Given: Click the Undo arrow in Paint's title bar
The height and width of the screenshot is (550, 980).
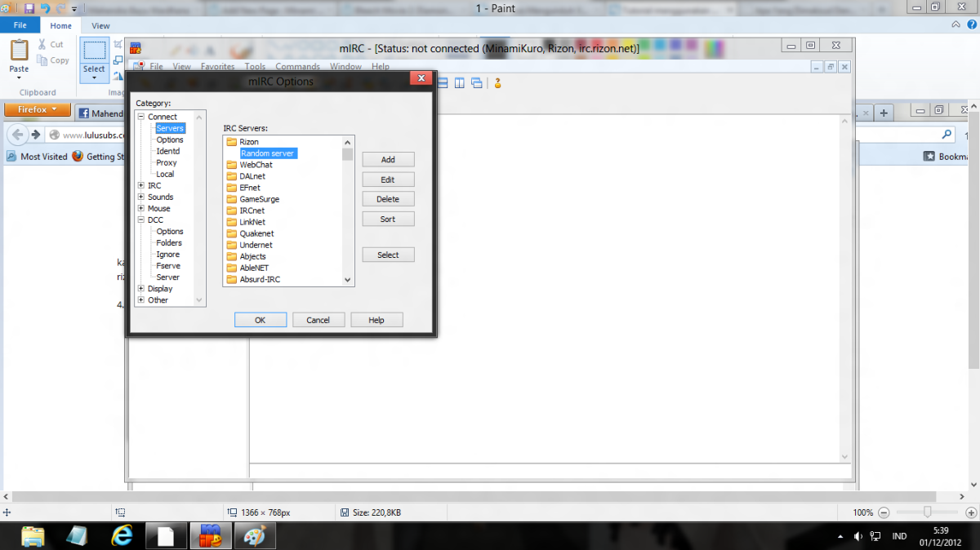Looking at the screenshot, I should [45, 8].
